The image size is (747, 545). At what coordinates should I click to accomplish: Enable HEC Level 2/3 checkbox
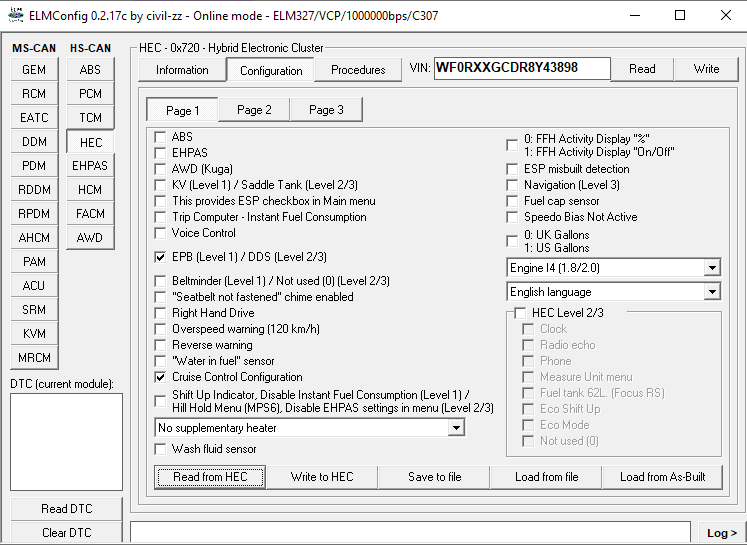click(x=520, y=313)
